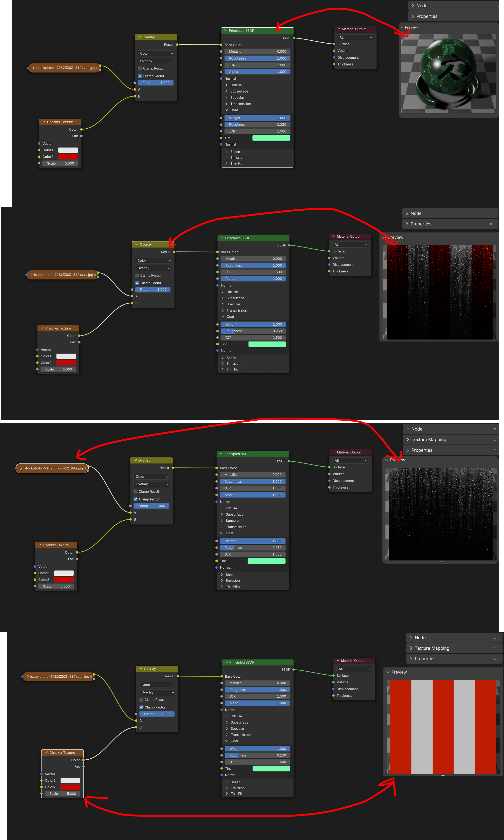
Task: Expand Properties panel in red-white-stripes screenshot
Action: click(x=411, y=659)
